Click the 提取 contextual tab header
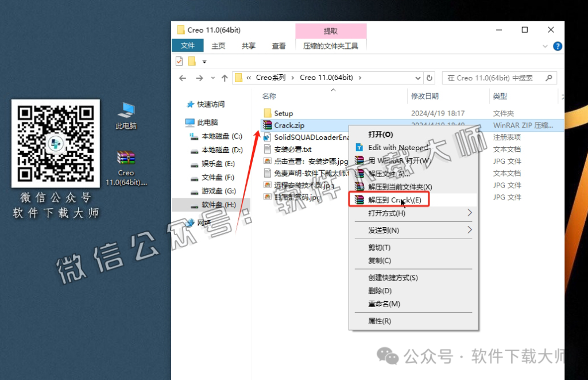Viewport: 588px width, 380px height. [x=331, y=31]
